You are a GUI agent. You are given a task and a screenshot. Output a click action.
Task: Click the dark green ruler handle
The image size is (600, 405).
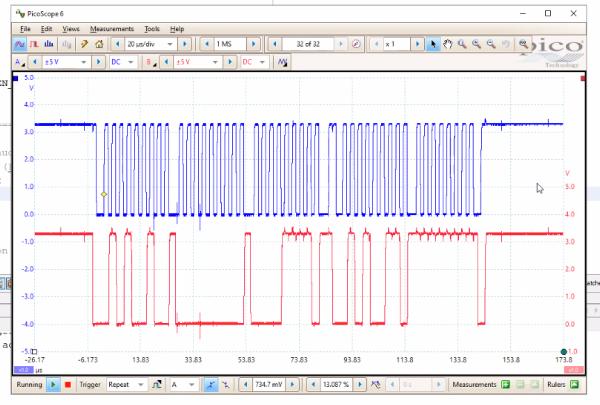tap(564, 351)
